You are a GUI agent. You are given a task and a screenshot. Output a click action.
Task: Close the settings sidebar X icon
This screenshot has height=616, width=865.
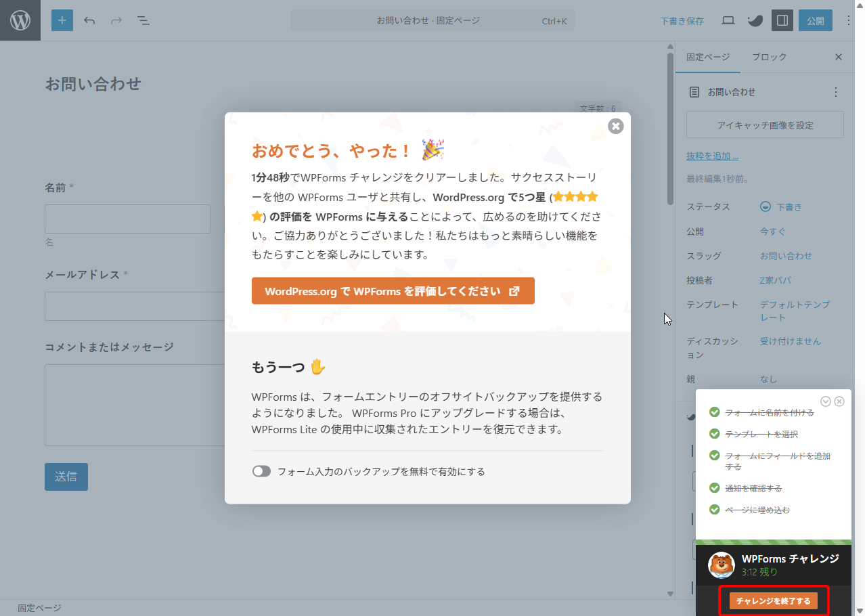(839, 57)
